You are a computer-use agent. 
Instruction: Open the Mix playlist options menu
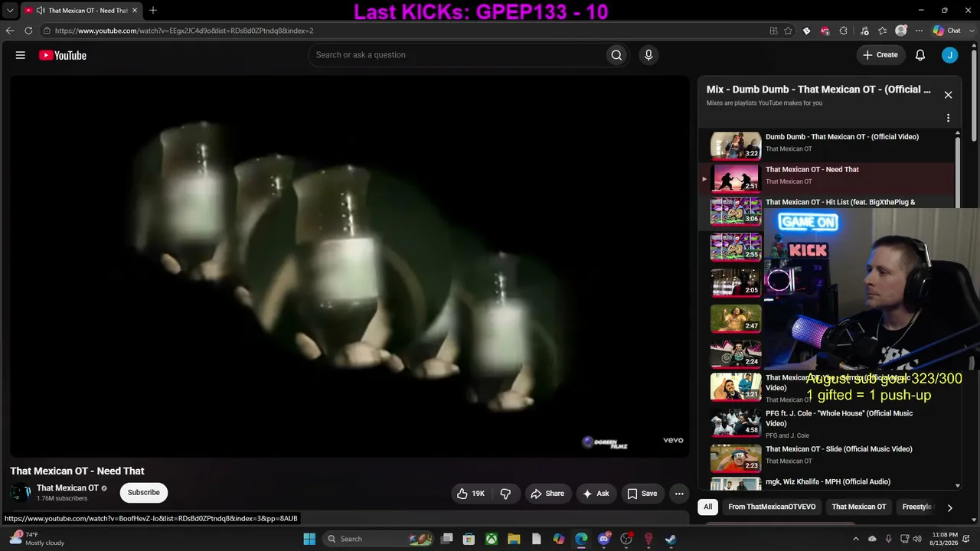[x=948, y=118]
